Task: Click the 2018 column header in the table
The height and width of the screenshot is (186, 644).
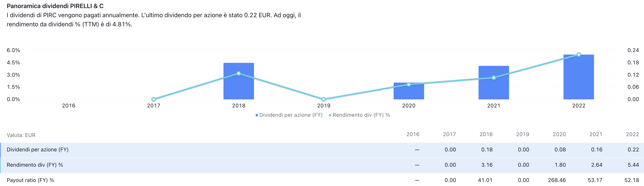Action: (x=486, y=134)
